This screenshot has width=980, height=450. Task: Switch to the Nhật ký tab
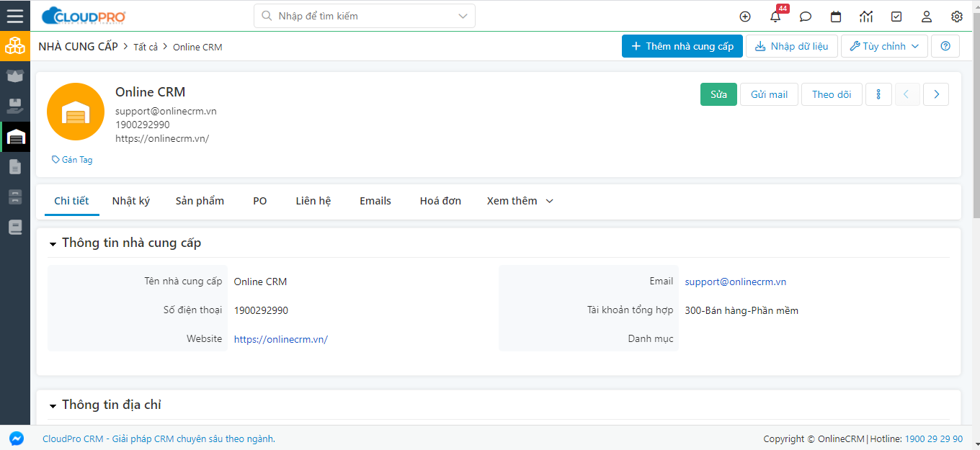coord(131,201)
